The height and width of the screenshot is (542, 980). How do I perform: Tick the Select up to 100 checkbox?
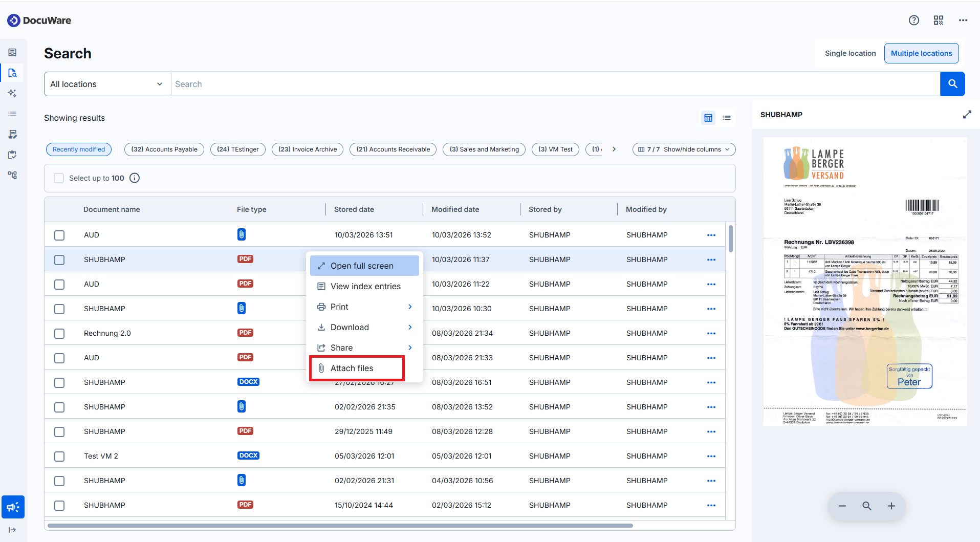click(x=59, y=178)
